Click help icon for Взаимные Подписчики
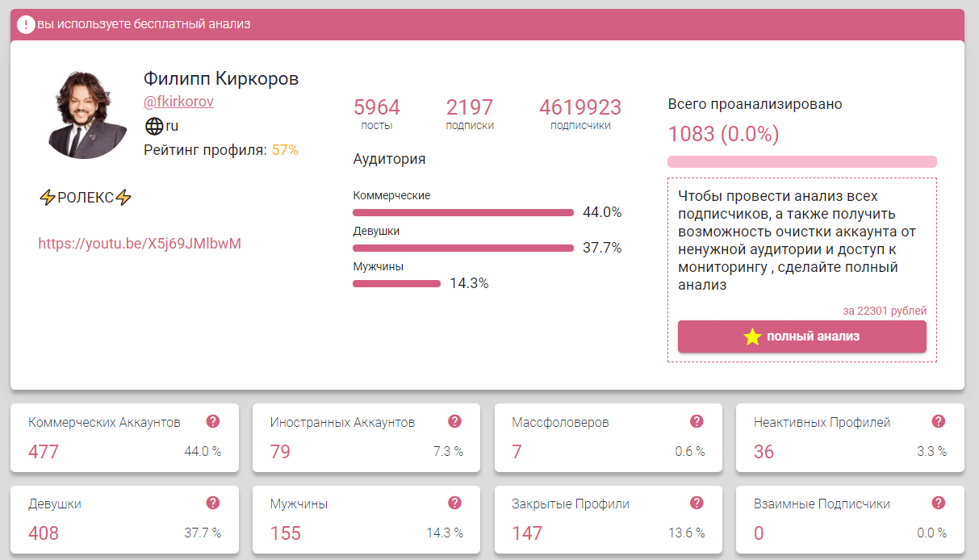The height and width of the screenshot is (560, 979). [x=938, y=503]
